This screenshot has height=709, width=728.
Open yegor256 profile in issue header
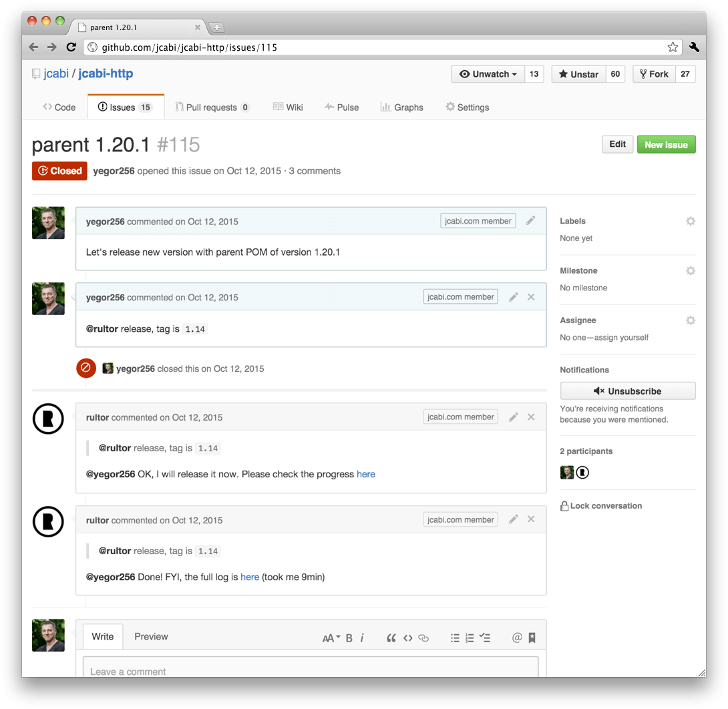114,171
